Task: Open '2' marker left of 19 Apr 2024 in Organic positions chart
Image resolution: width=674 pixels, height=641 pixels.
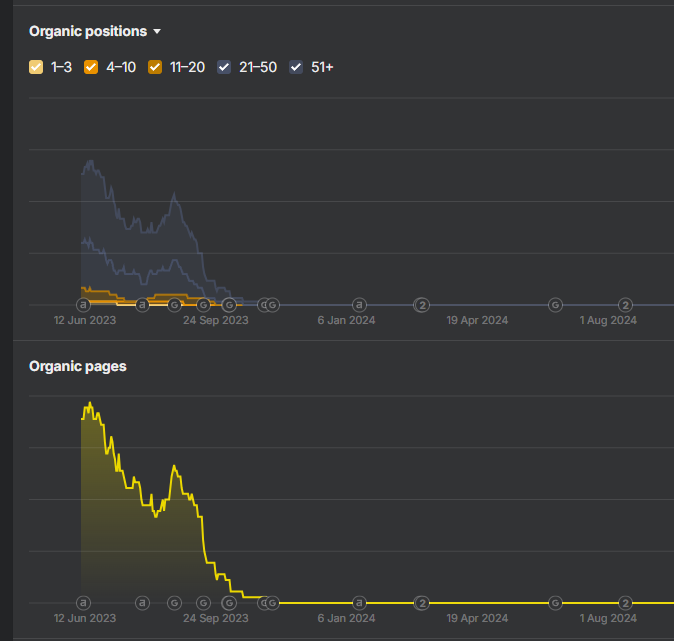Action: coord(422,304)
